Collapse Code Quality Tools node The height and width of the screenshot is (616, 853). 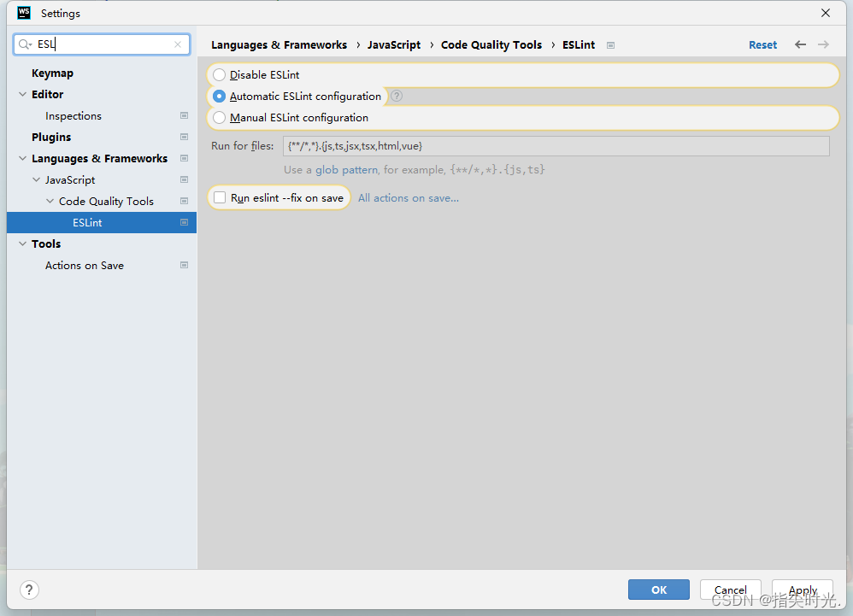tap(50, 201)
